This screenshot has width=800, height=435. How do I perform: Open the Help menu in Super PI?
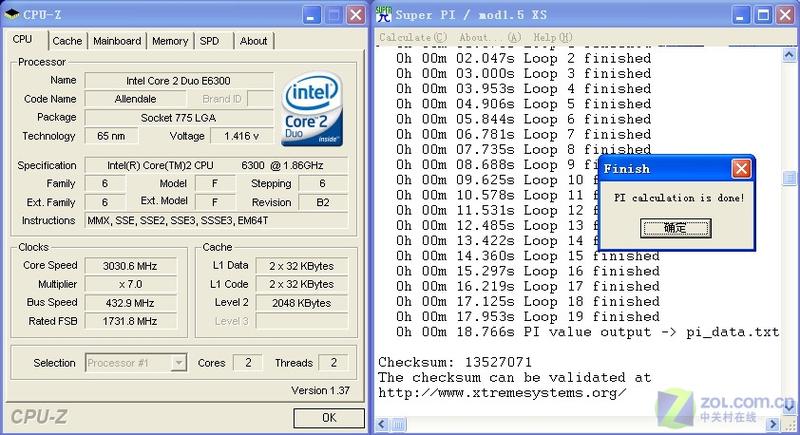[x=553, y=37]
